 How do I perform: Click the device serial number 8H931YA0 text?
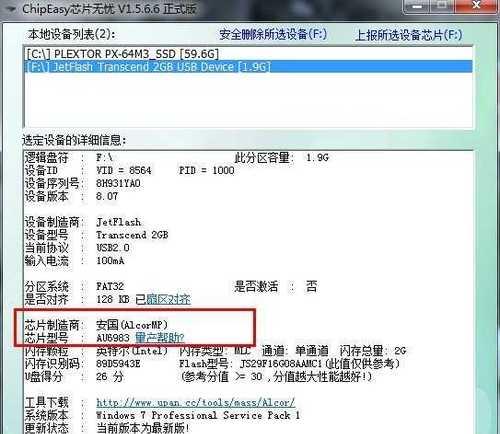(118, 183)
